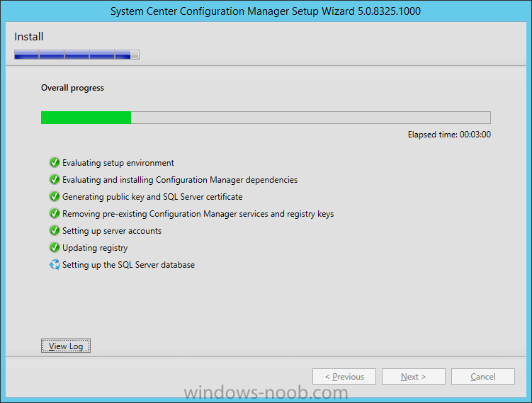The width and height of the screenshot is (532, 403).
Task: Click the blue Install stage progress bar
Action: (x=77, y=55)
